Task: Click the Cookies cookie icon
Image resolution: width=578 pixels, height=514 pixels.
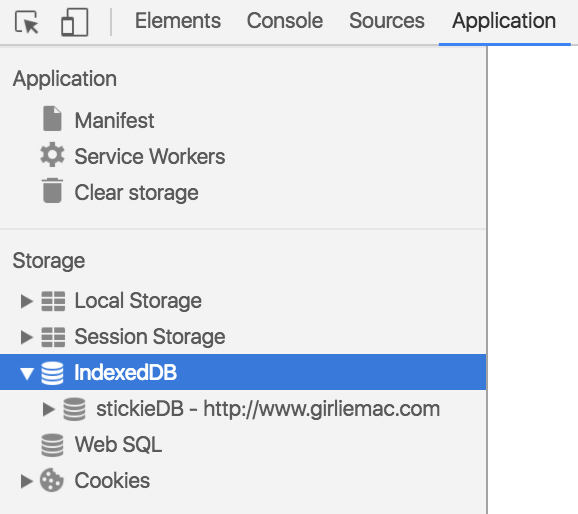Action: [52, 480]
